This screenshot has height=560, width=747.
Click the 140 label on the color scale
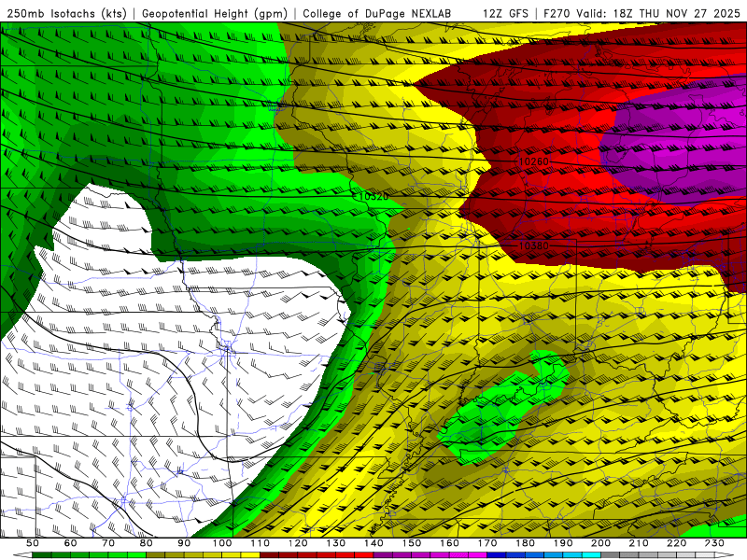click(x=373, y=543)
